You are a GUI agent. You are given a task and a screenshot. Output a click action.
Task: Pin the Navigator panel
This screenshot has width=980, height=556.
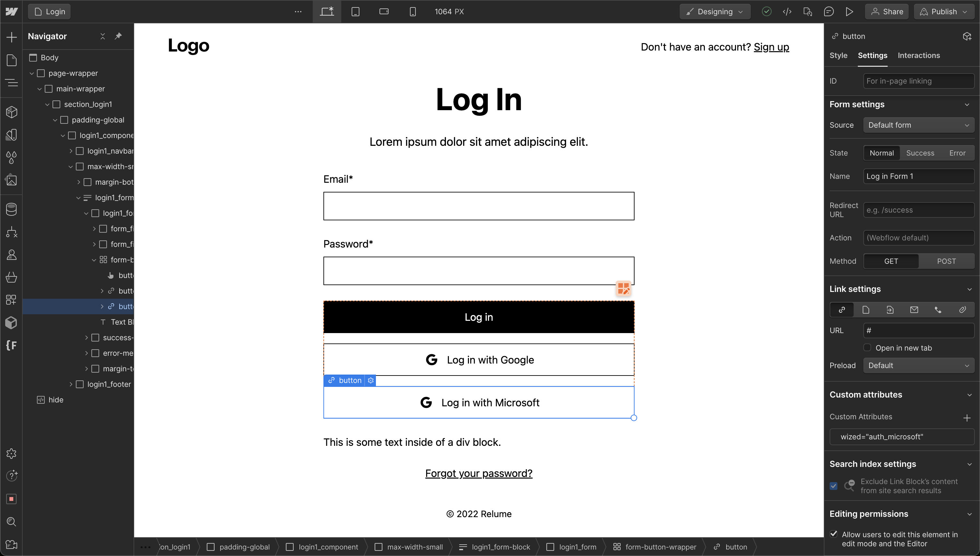coord(118,36)
